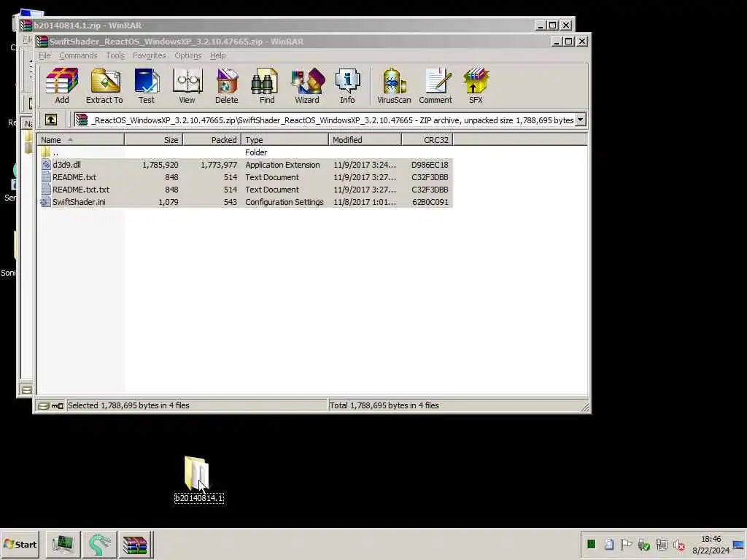Select the SwiftShader.ini file icon

coord(46,202)
